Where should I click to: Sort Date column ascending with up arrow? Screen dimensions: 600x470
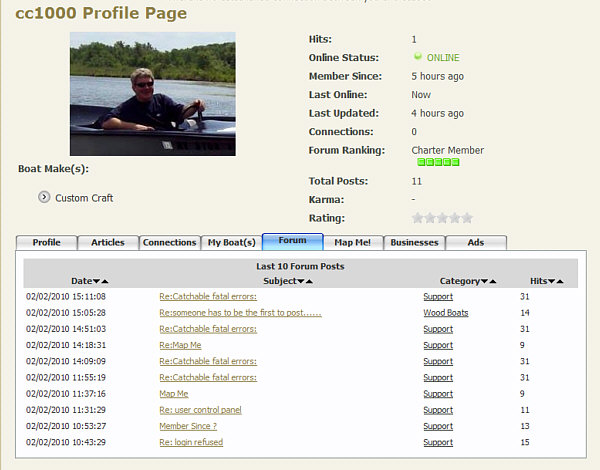pos(104,281)
